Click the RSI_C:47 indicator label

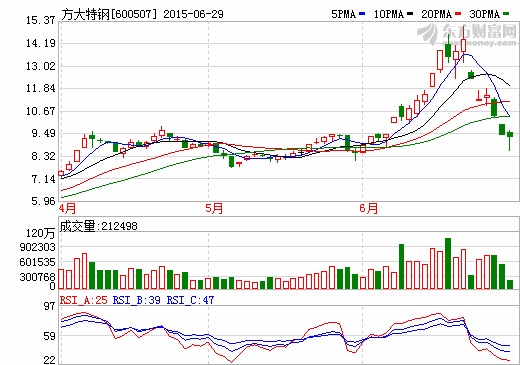tap(190, 300)
